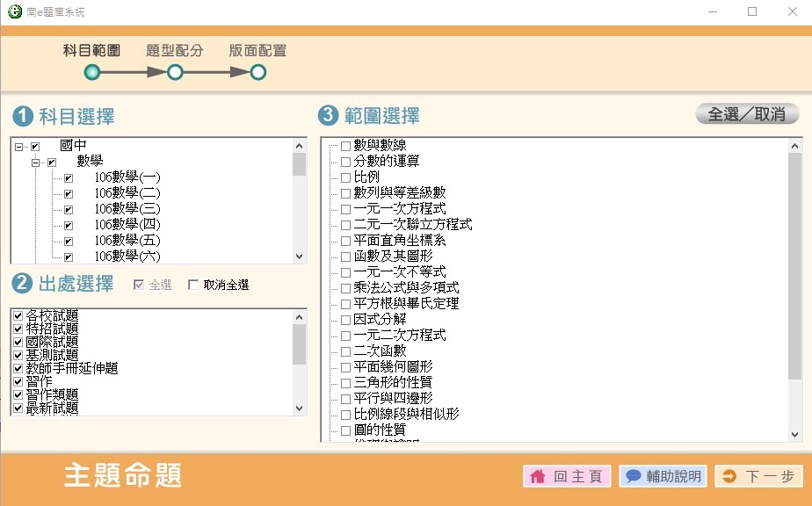
Task: Select the 版面配置 step circle
Action: 257,72
